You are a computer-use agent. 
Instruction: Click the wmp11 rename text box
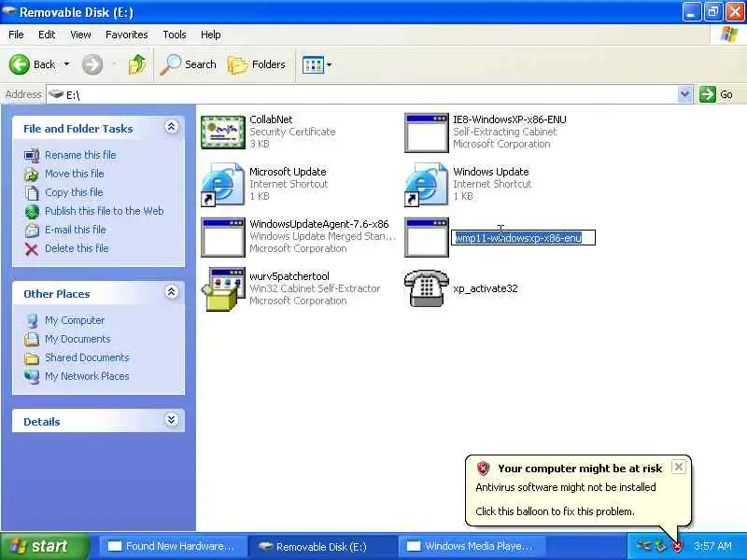tap(523, 238)
